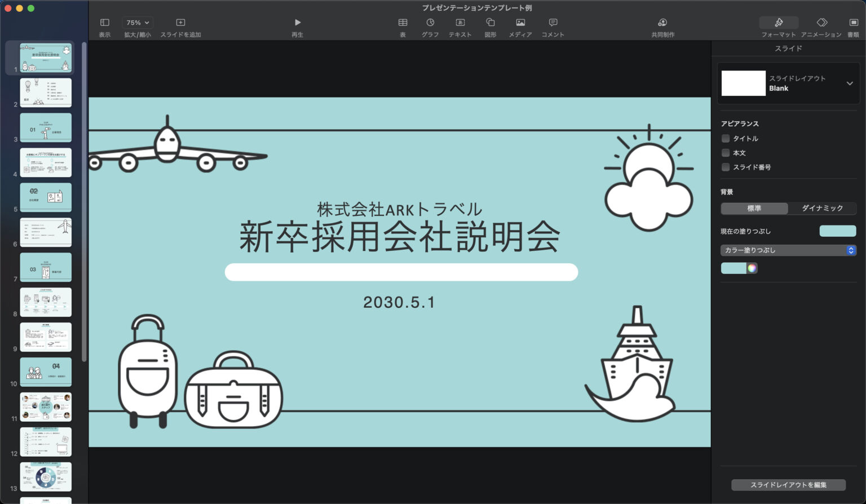Enable the スライド番号 checkbox
The height and width of the screenshot is (504, 866).
coord(726,167)
